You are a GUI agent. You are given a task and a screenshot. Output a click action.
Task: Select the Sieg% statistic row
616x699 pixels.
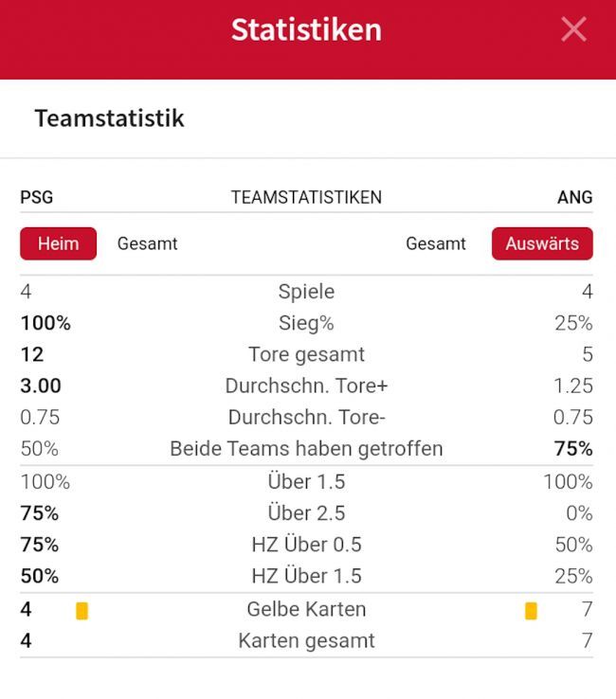306,323
